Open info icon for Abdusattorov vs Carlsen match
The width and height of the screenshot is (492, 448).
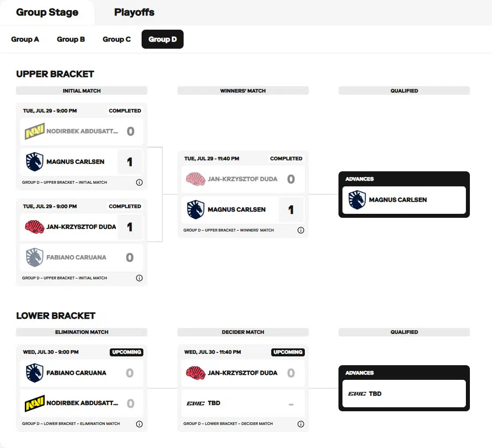[x=139, y=182]
